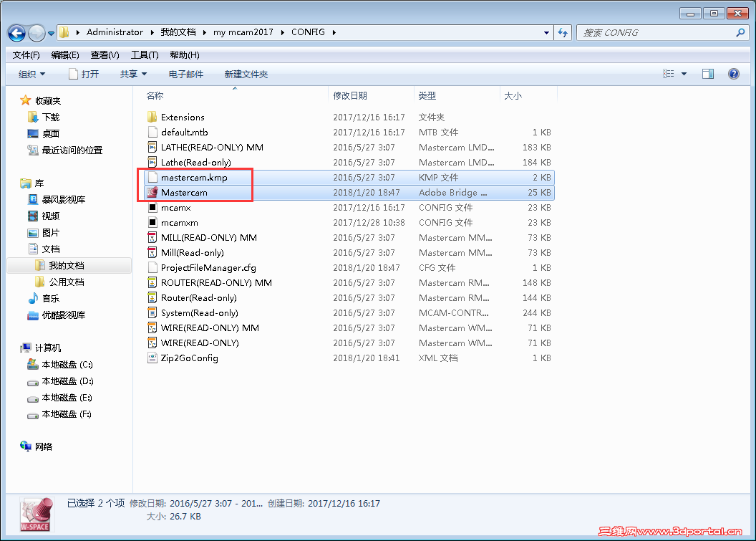Click the Forward navigation arrow button

click(37, 33)
